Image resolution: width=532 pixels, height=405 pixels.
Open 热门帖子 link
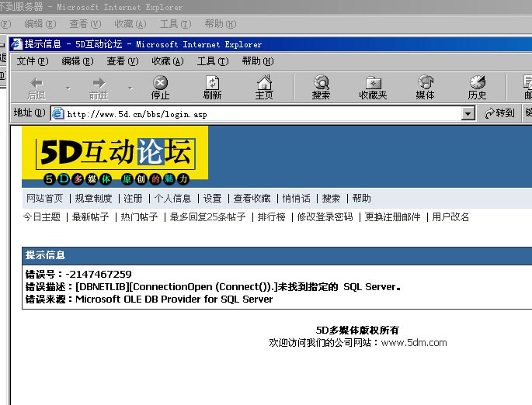coord(139,217)
